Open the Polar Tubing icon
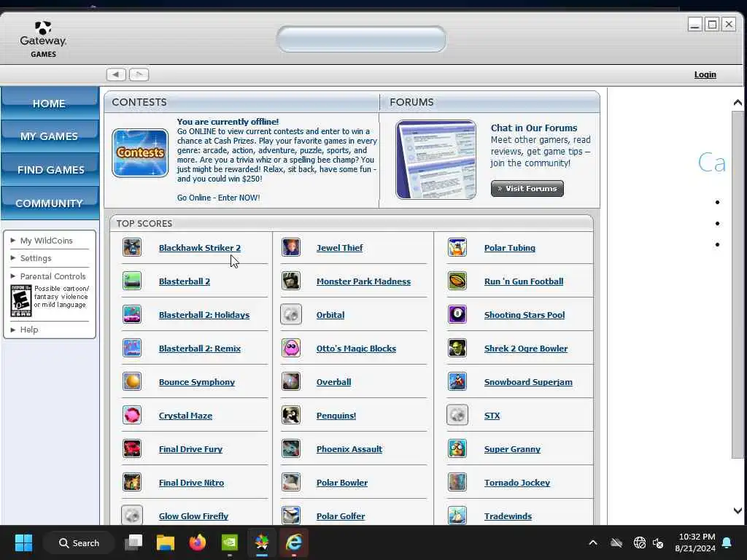 pos(457,248)
